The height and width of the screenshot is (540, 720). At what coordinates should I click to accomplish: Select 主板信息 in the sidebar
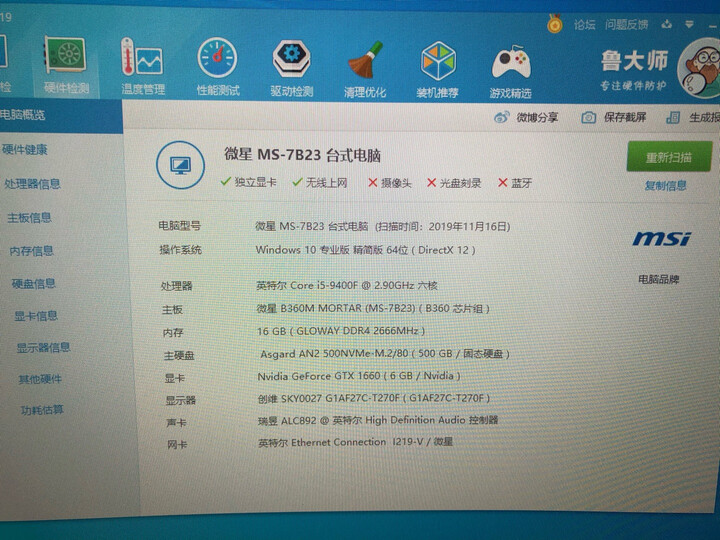click(x=29, y=218)
